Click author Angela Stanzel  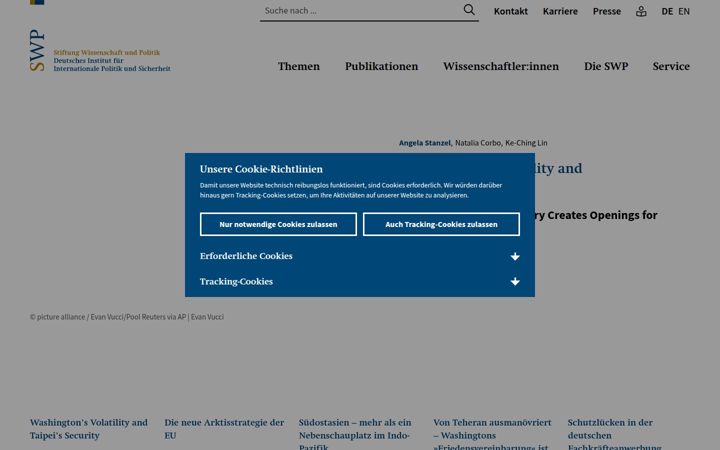click(425, 143)
